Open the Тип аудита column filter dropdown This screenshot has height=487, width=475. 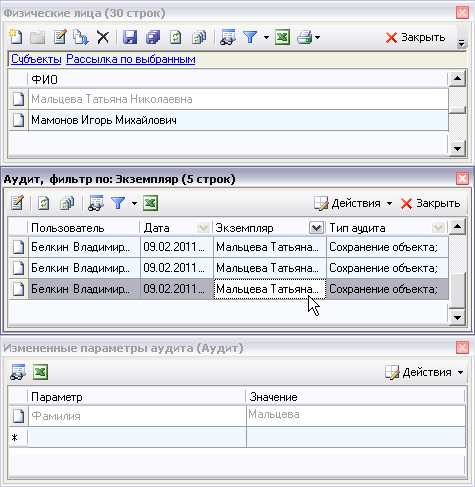coord(438,228)
